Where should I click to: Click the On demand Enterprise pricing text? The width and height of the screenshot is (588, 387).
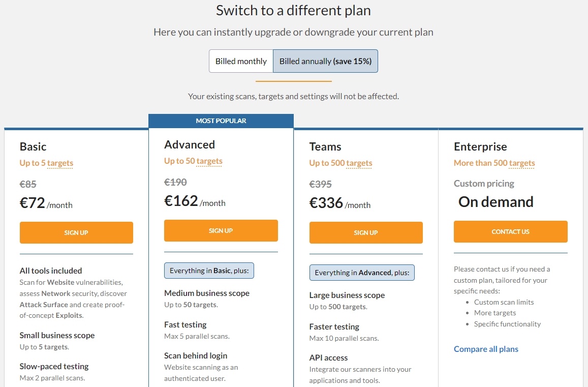point(496,202)
